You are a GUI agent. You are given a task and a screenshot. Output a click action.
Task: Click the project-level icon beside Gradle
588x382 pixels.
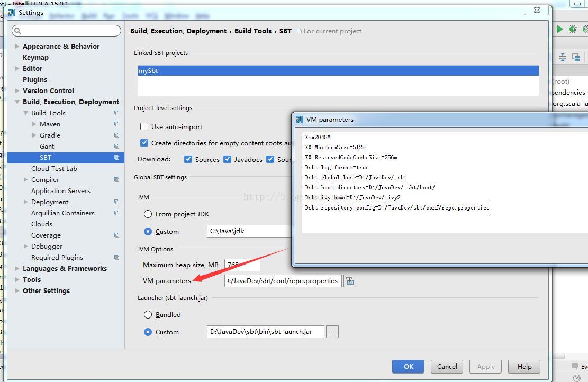116,135
